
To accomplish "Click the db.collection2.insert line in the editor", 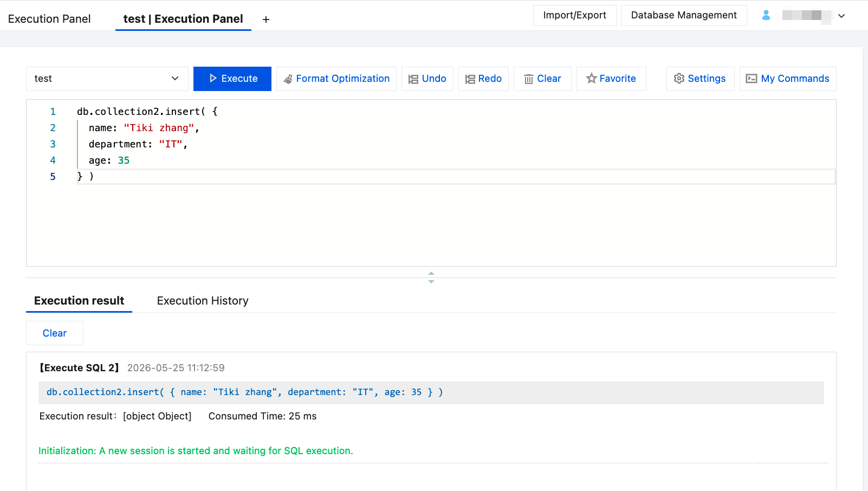I will tap(147, 112).
